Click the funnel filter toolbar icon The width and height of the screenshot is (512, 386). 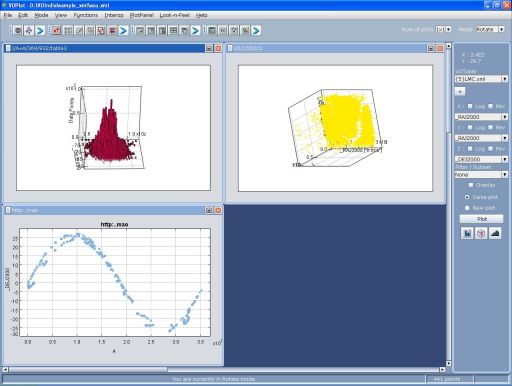pyautogui.click(x=234, y=31)
